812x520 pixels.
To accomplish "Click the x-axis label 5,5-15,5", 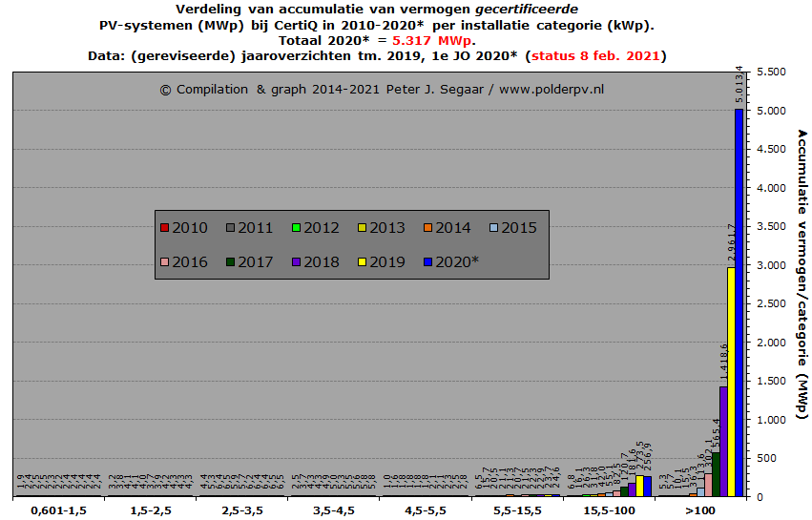I will point(517,510).
